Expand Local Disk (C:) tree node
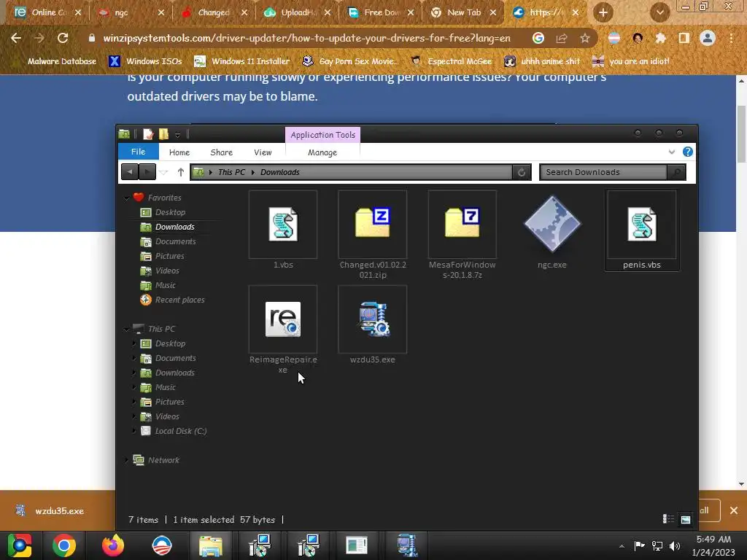The width and height of the screenshot is (747, 560). pos(134,430)
